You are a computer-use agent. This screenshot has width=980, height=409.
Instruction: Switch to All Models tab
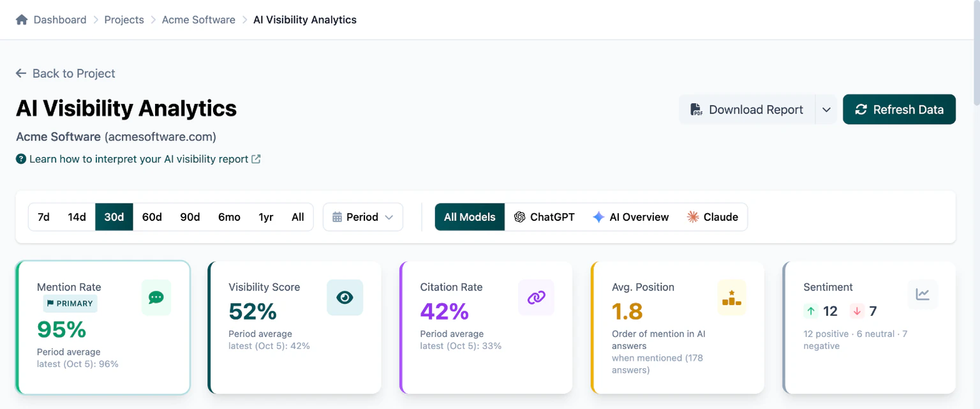point(470,217)
